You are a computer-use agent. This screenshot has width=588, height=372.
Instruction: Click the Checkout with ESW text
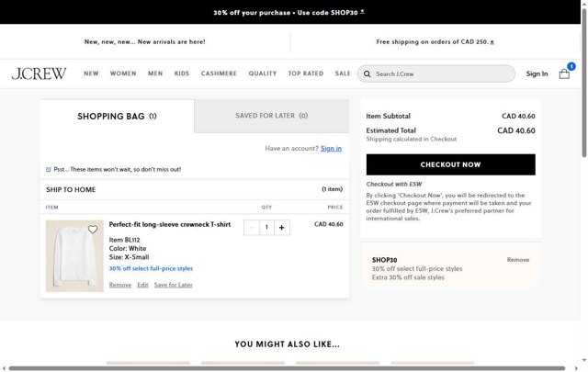click(394, 184)
